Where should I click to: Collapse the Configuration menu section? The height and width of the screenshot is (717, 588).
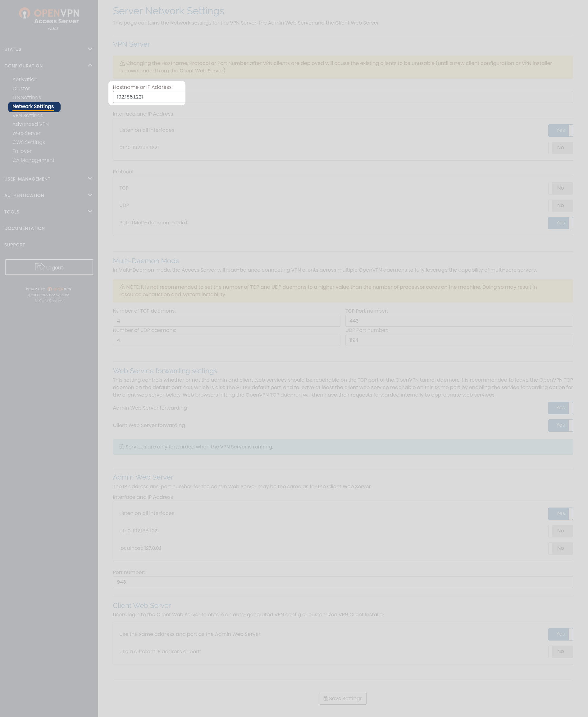click(x=90, y=65)
